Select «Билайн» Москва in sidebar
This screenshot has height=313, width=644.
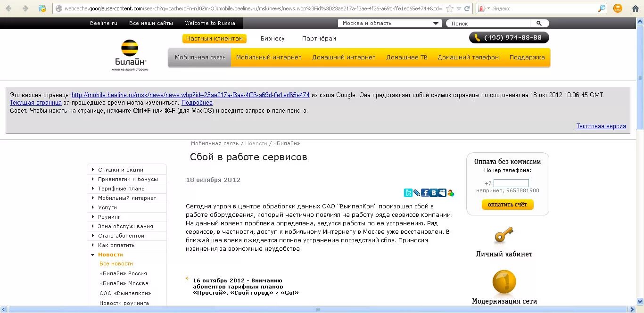pos(124,284)
